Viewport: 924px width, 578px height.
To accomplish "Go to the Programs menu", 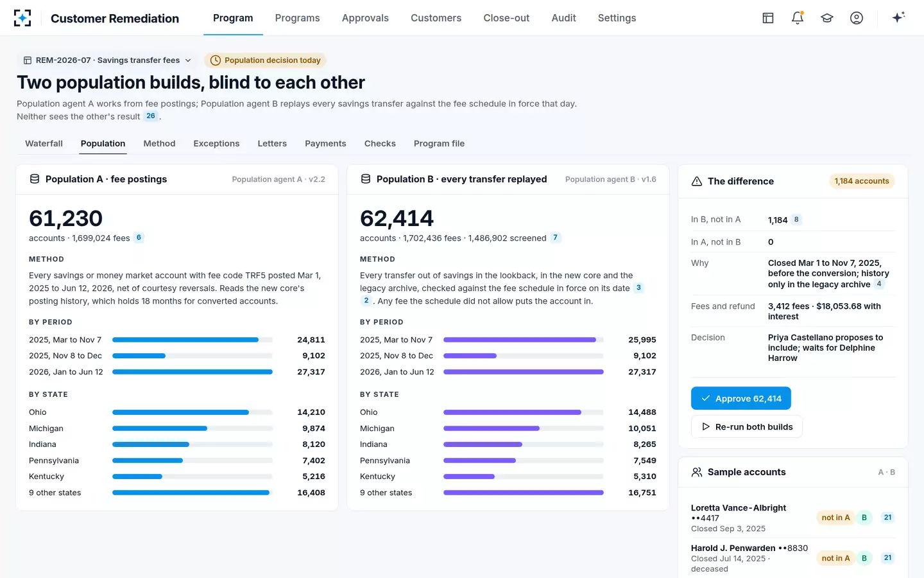I will (x=297, y=18).
